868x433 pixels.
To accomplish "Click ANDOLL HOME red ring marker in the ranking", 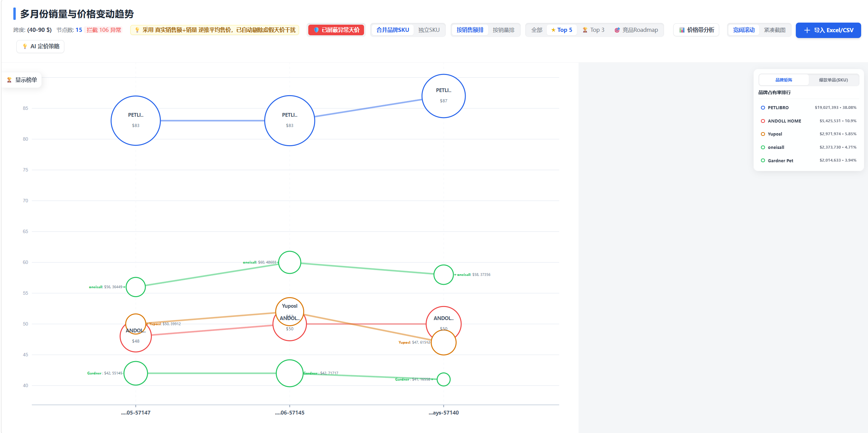I will tap(763, 121).
